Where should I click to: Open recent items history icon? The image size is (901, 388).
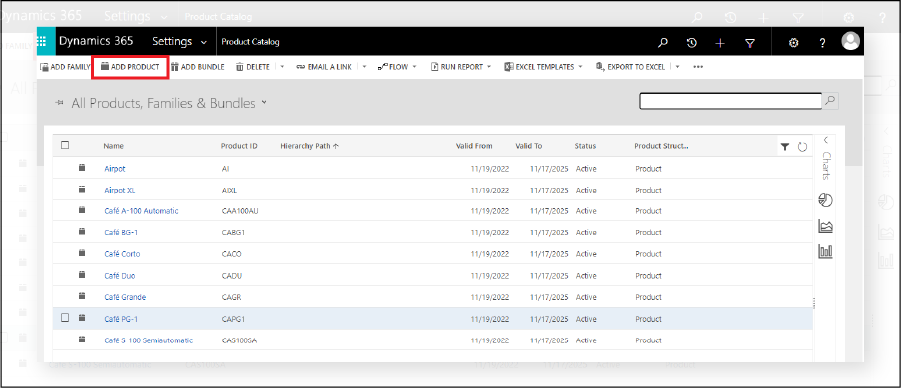[x=692, y=42]
